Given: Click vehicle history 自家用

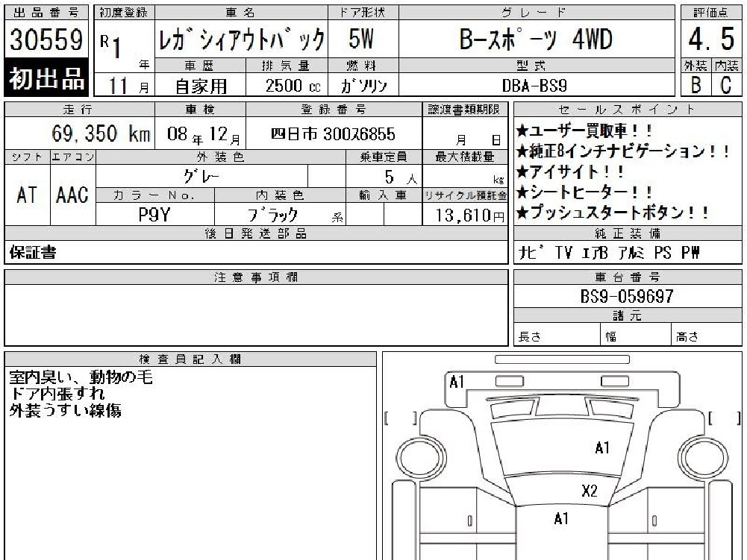Looking at the screenshot, I should click(x=201, y=86).
